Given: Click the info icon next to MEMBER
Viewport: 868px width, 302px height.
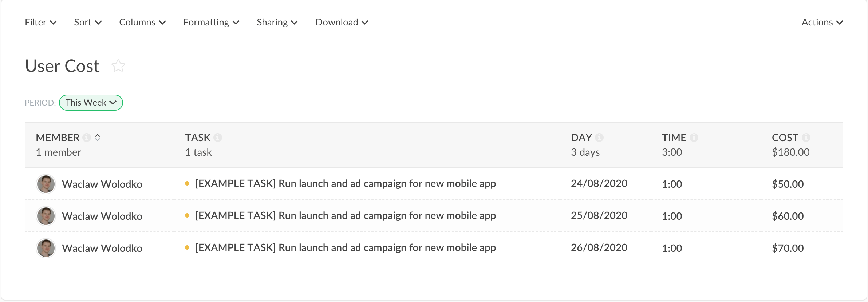Looking at the screenshot, I should [87, 138].
